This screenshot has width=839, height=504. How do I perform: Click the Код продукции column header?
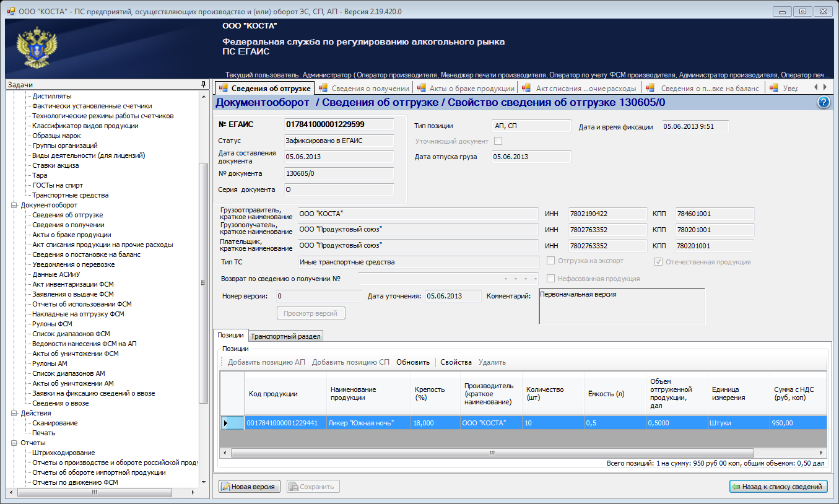pyautogui.click(x=285, y=394)
